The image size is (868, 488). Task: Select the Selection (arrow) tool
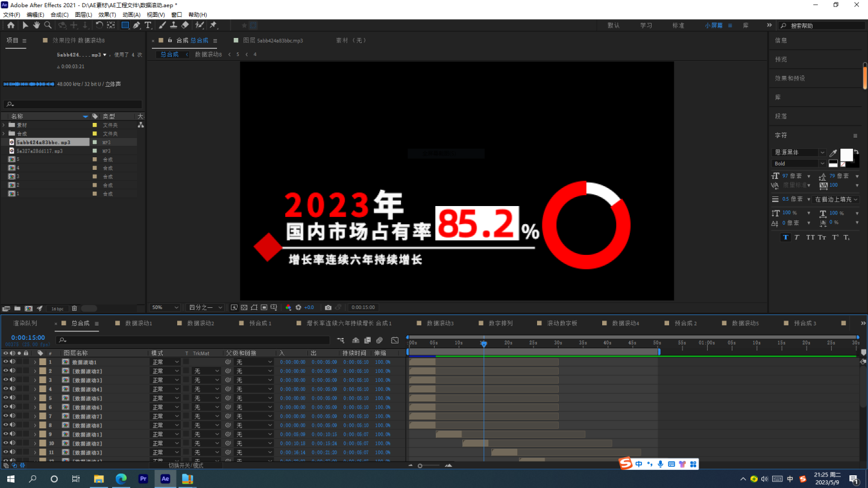[x=25, y=25]
